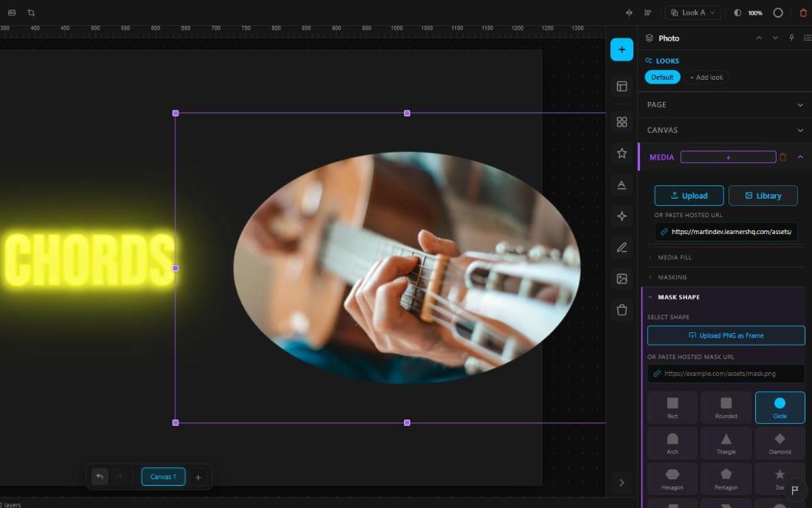Click the Upload media button
Image resolution: width=812 pixels, height=508 pixels.
pos(689,196)
